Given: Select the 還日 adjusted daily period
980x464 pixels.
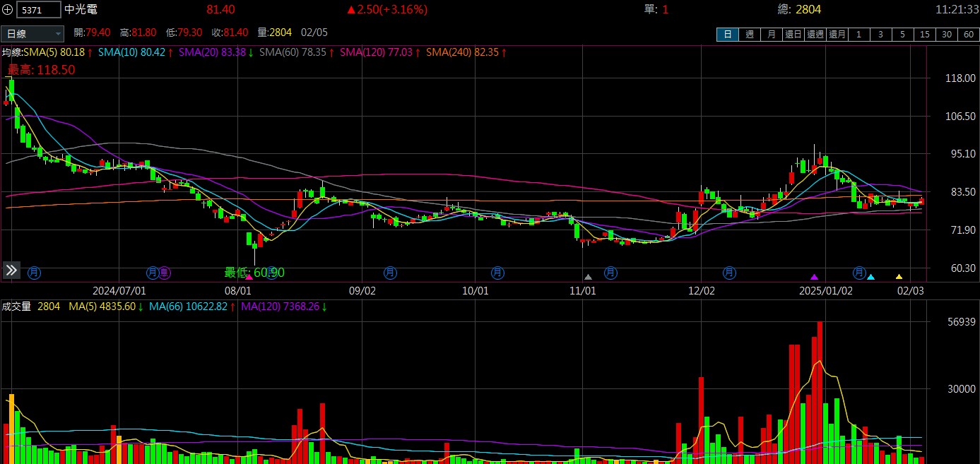Looking at the screenshot, I should (x=793, y=34).
